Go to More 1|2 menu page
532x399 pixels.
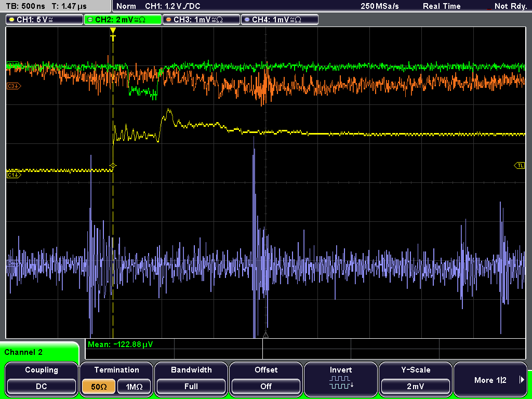pos(490,379)
